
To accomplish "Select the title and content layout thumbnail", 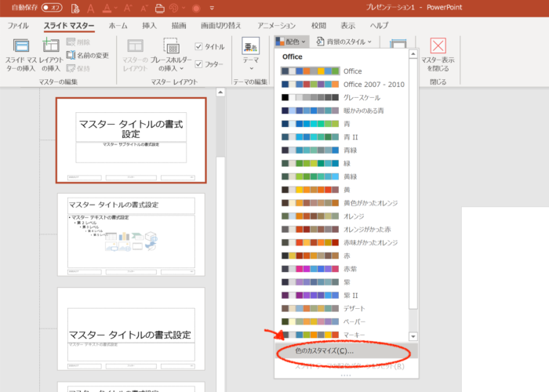I will coord(131,234).
